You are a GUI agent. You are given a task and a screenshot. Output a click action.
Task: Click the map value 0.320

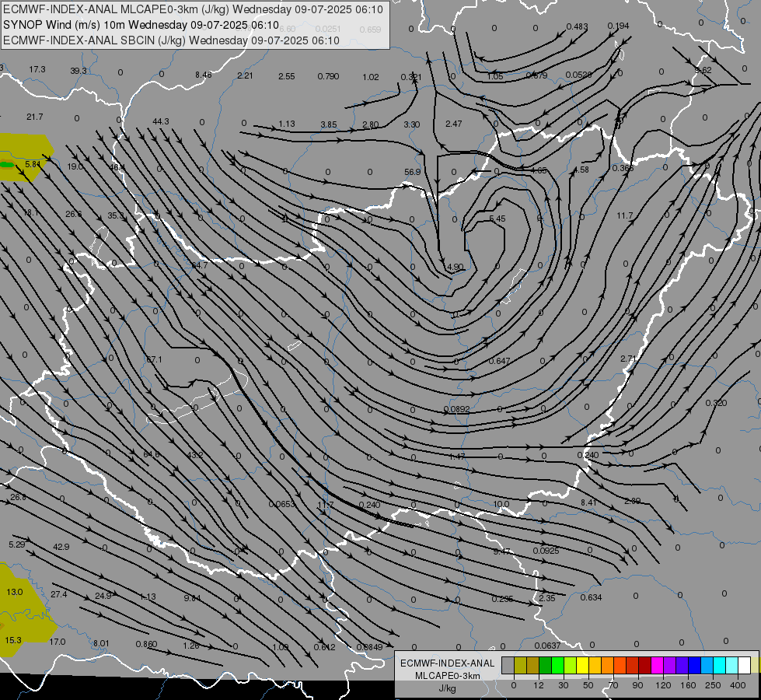pos(717,403)
